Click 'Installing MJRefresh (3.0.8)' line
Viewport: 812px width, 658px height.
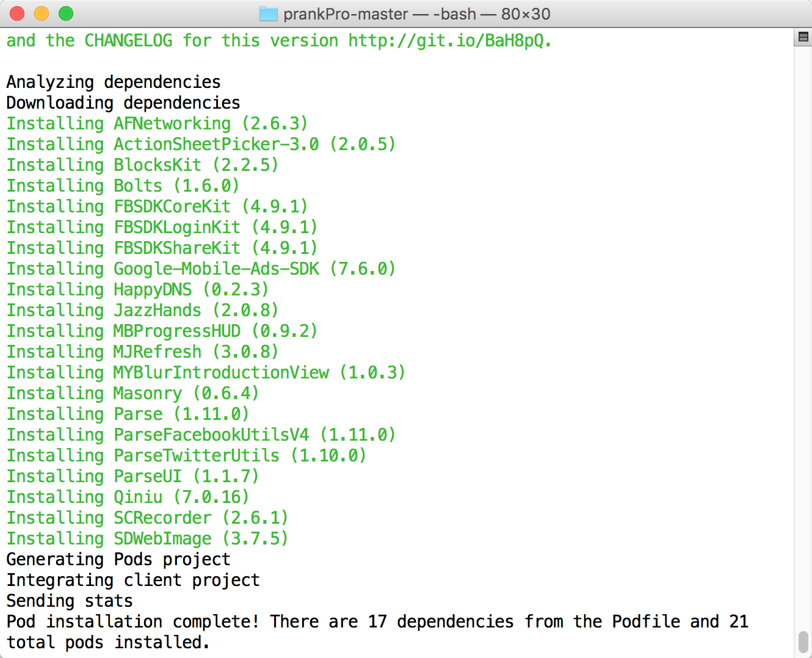coord(143,352)
